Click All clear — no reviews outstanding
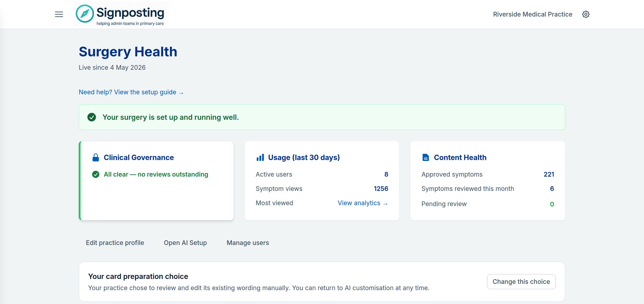Viewport: 644px width, 304px height. [x=156, y=174]
